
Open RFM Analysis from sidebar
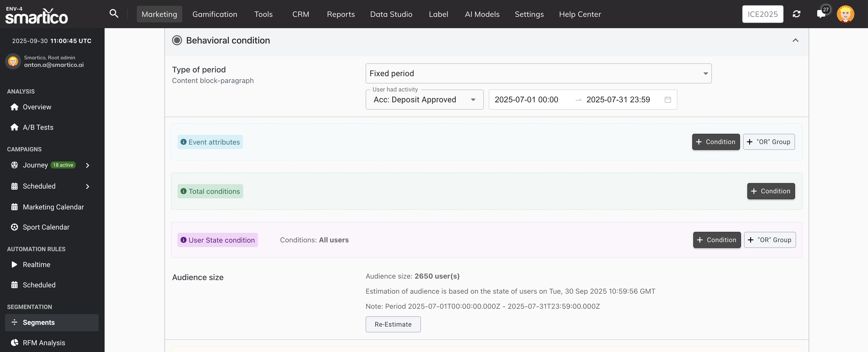click(44, 342)
